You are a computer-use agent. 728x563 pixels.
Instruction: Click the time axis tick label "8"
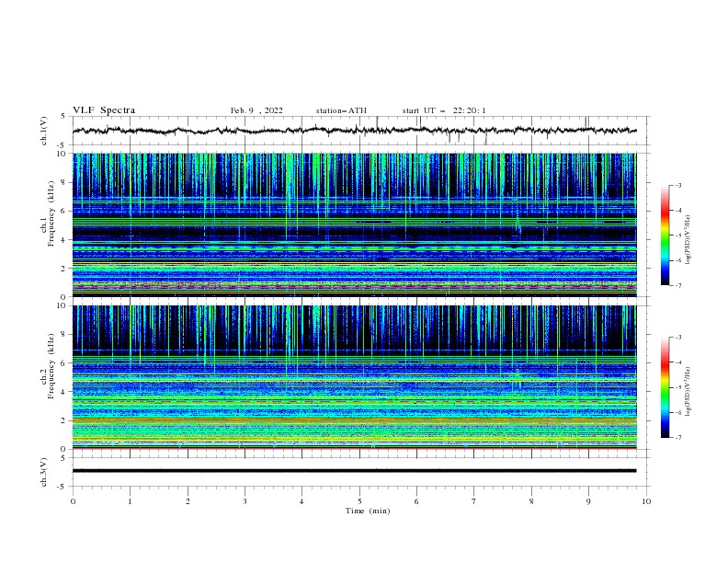click(531, 501)
